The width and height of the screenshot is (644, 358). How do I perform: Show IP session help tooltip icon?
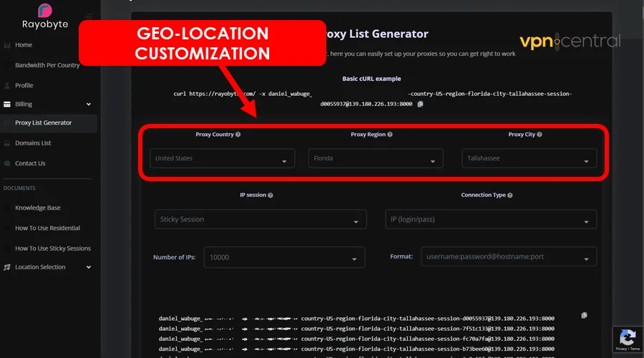coord(270,195)
